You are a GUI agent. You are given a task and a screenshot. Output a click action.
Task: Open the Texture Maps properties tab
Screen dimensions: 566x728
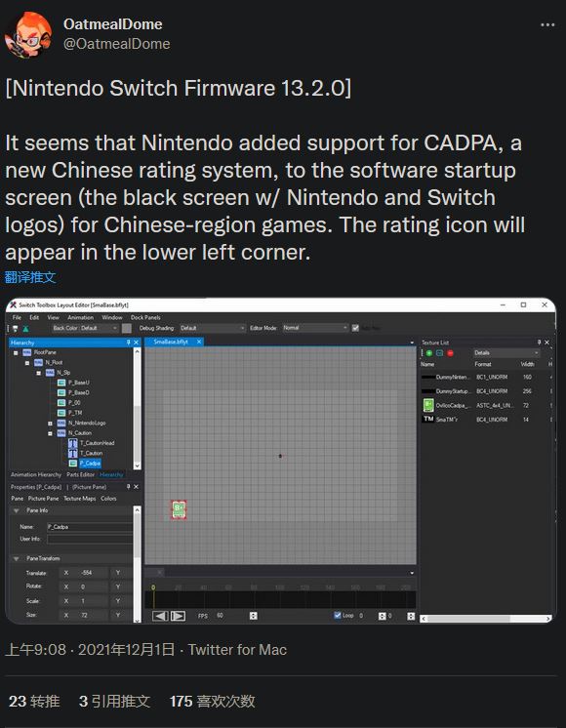click(x=79, y=499)
